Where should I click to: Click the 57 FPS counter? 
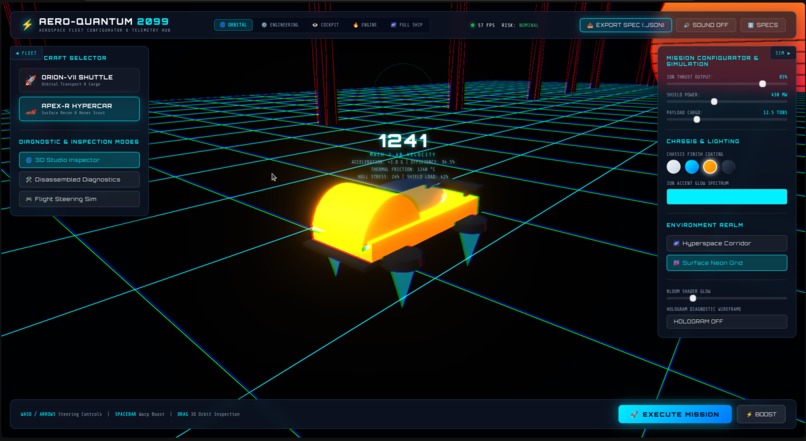point(486,25)
